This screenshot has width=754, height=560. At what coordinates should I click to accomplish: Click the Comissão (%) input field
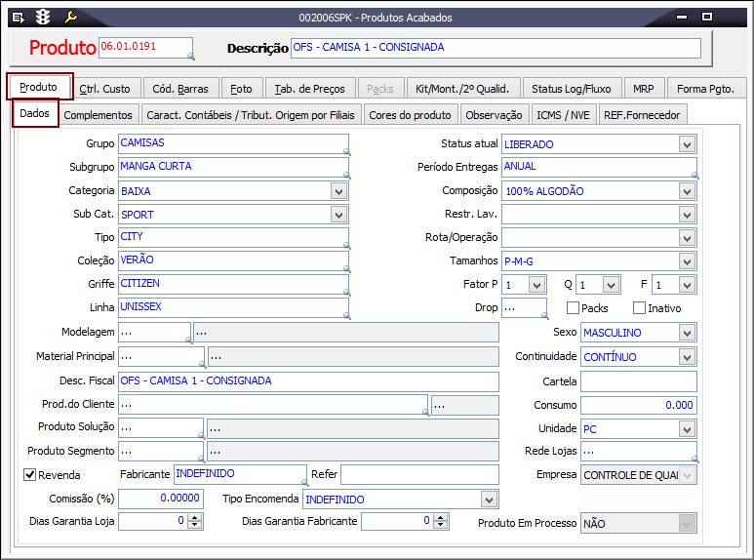pyautogui.click(x=161, y=499)
